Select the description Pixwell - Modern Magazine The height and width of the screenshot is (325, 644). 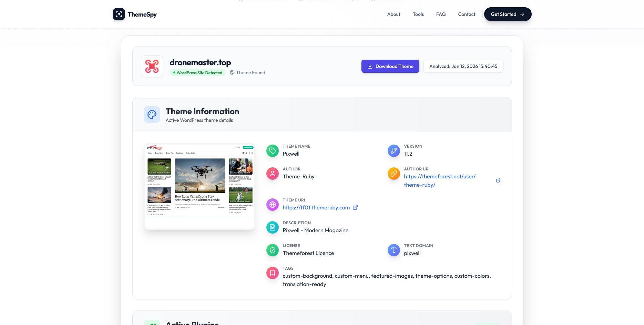click(316, 230)
